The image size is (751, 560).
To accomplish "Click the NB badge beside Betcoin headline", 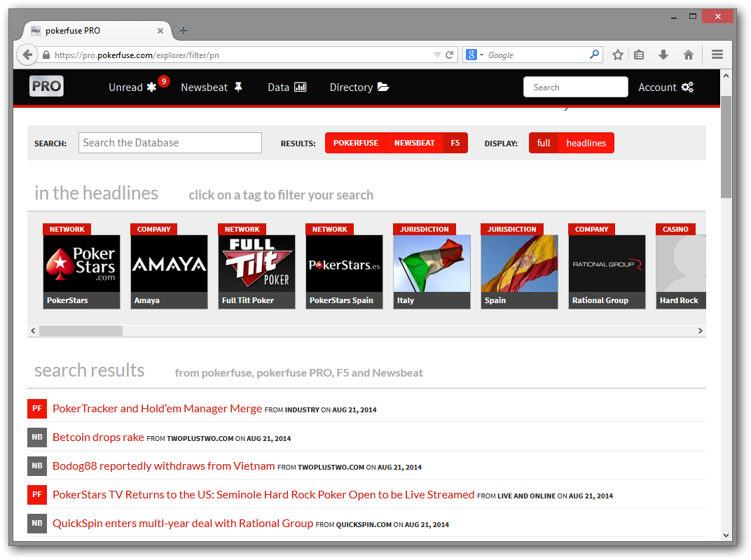I will 37,437.
